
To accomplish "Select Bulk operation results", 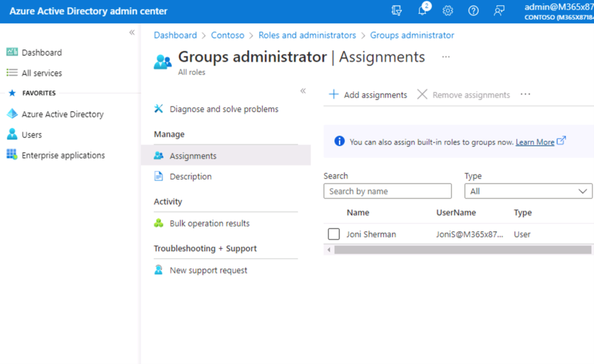I will point(209,224).
